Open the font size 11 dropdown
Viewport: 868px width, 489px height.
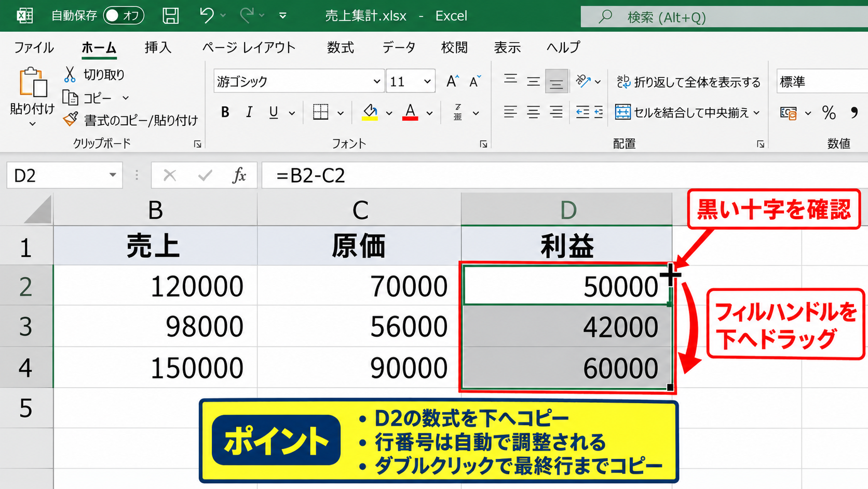click(x=427, y=82)
